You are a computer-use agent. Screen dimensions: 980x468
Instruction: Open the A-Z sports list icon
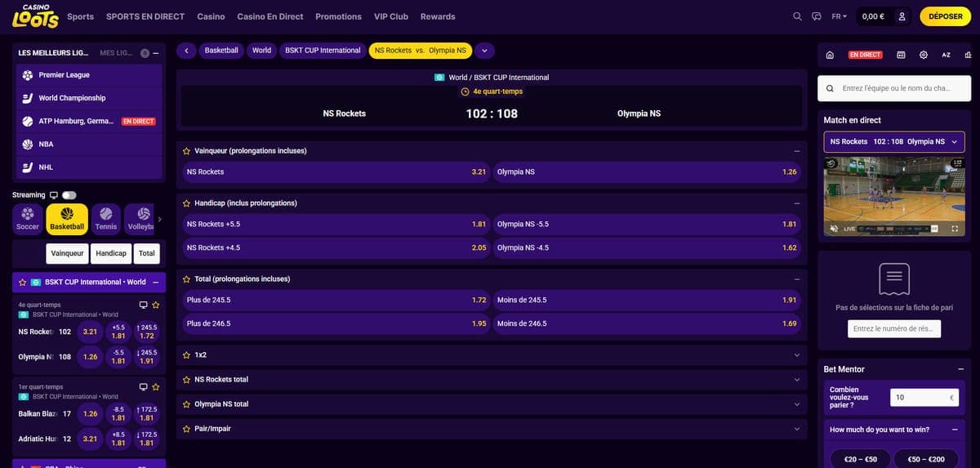pos(947,55)
